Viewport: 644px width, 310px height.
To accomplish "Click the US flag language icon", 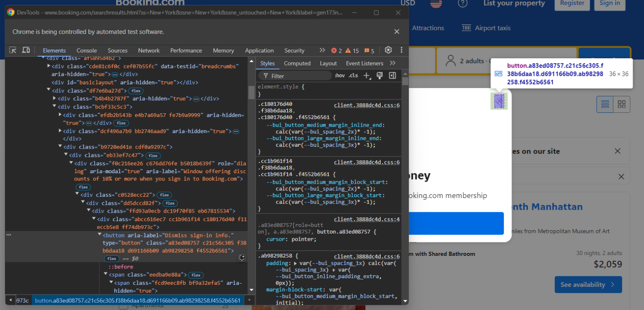I will pyautogui.click(x=435, y=3).
